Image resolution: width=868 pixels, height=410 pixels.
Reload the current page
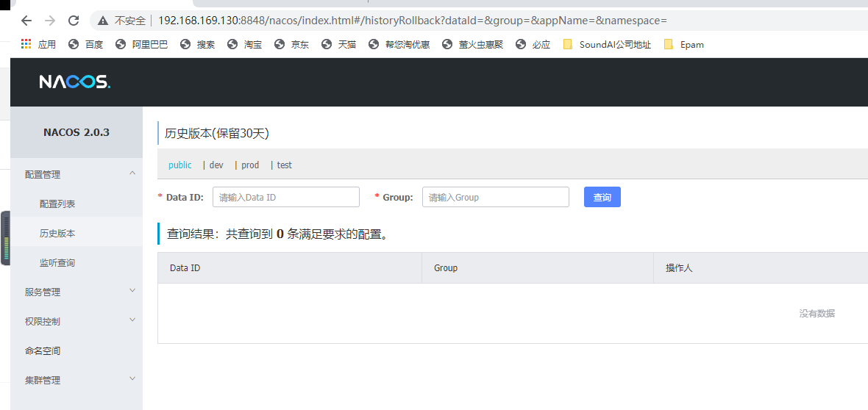[x=73, y=21]
